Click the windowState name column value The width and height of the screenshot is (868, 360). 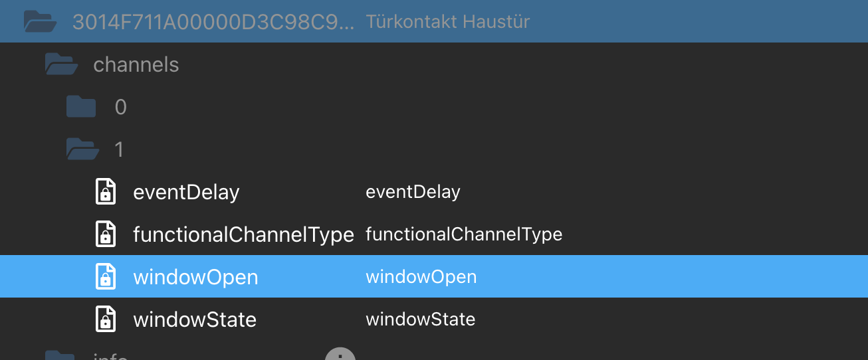420,319
